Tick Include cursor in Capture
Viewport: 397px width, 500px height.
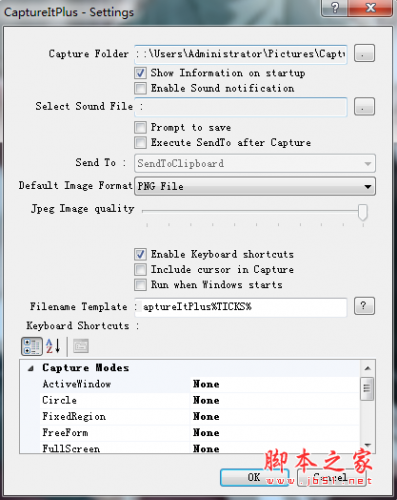tap(140, 269)
